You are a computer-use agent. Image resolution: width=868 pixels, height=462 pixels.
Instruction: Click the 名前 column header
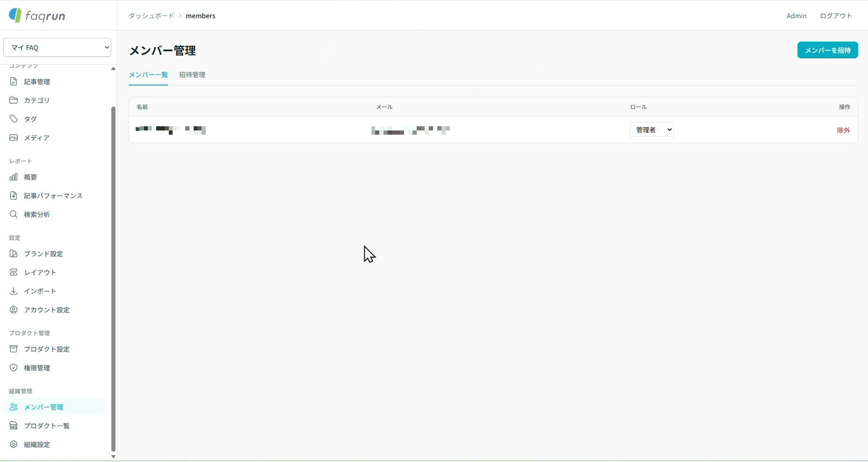(142, 107)
